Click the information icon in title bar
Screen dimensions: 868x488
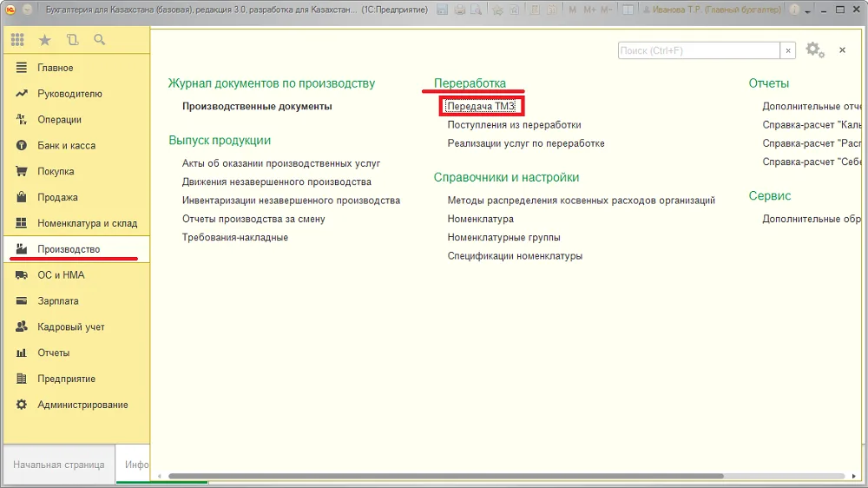[x=794, y=10]
